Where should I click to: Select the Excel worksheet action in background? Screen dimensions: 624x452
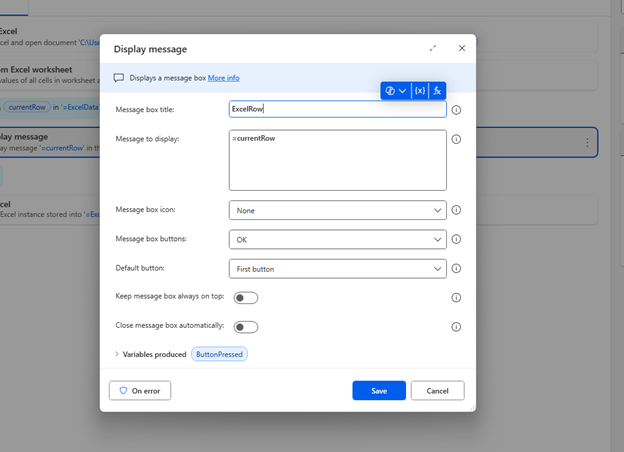(50, 74)
